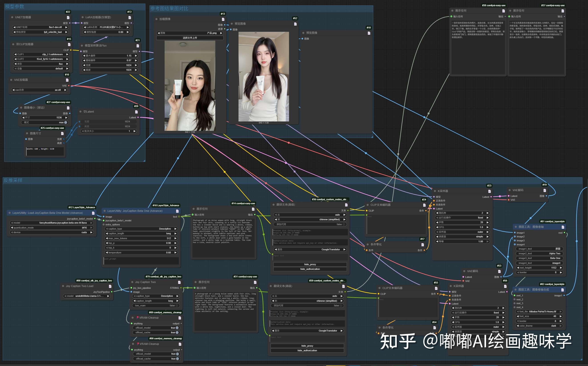The image size is (588, 366).
Task: Click the hide_proxy button
Action: click(310, 264)
